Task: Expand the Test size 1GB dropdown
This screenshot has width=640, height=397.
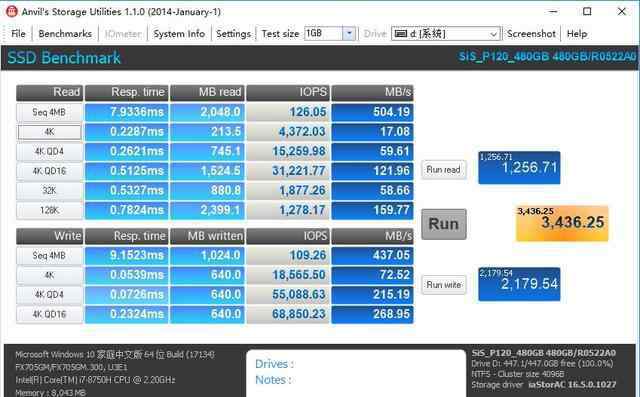Action: click(x=349, y=33)
